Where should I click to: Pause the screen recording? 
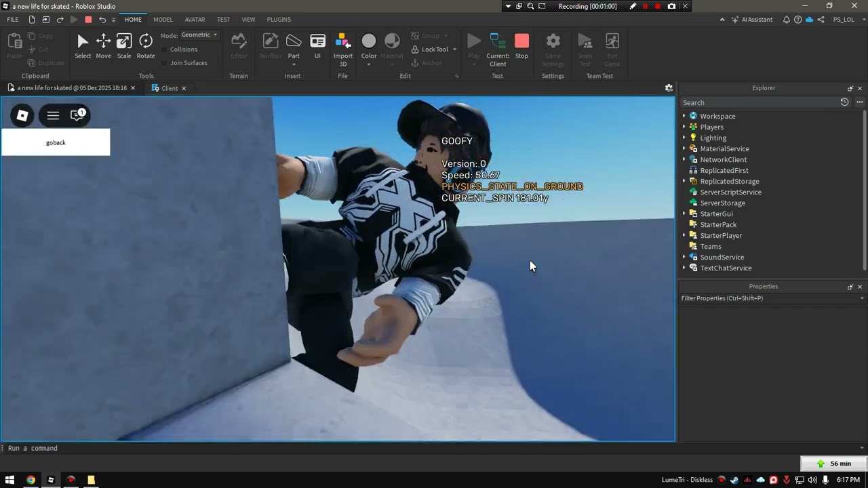click(x=646, y=6)
